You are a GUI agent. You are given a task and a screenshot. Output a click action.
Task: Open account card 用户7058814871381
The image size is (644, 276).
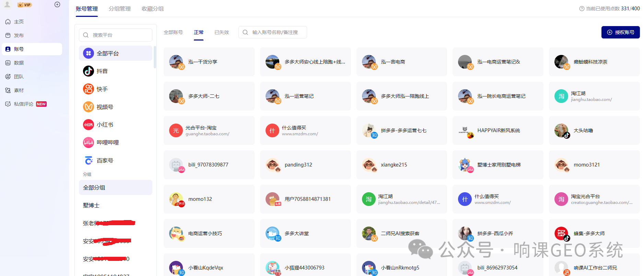point(305,199)
